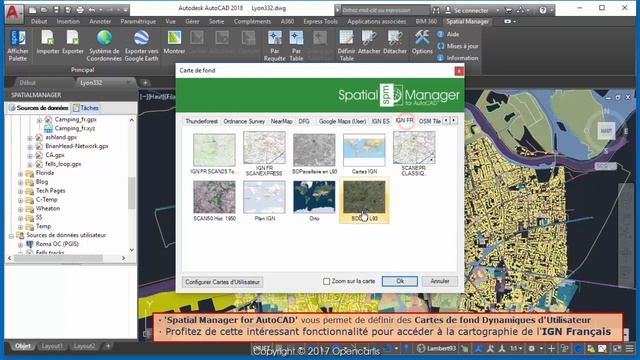Open the Annoter ribbon tab

coord(100,21)
